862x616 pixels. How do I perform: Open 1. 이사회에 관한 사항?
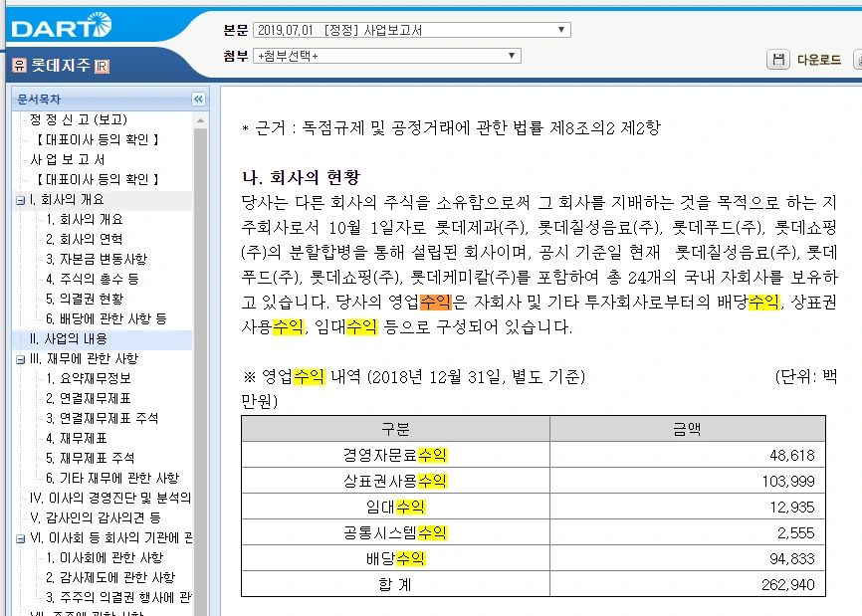coord(105,557)
